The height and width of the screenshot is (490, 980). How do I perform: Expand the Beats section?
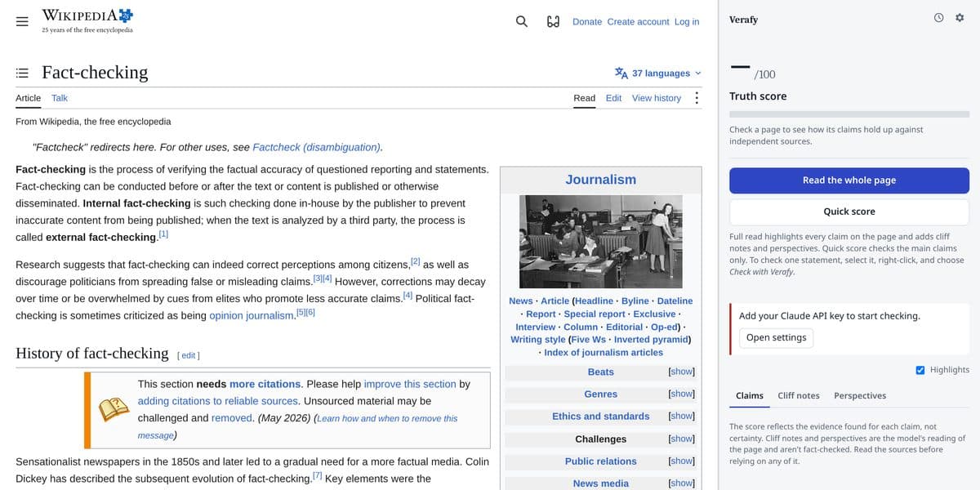pyautogui.click(x=681, y=372)
